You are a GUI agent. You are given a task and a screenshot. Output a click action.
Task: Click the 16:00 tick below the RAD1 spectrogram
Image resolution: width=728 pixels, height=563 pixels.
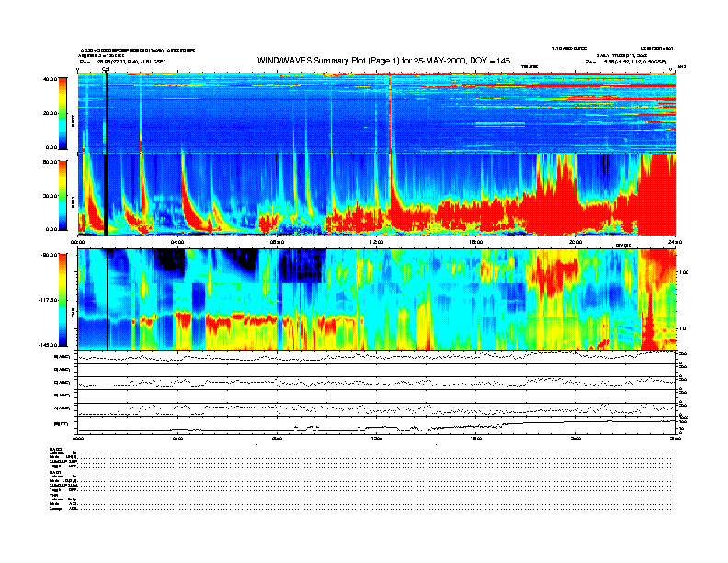click(x=476, y=242)
